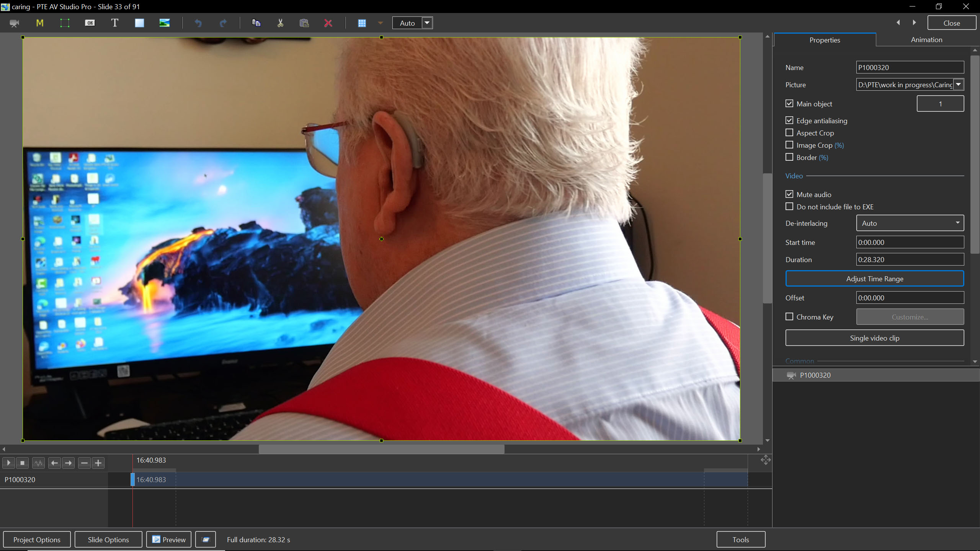Enable the Aspect Crop checkbox
This screenshot has width=980, height=551.
789,133
